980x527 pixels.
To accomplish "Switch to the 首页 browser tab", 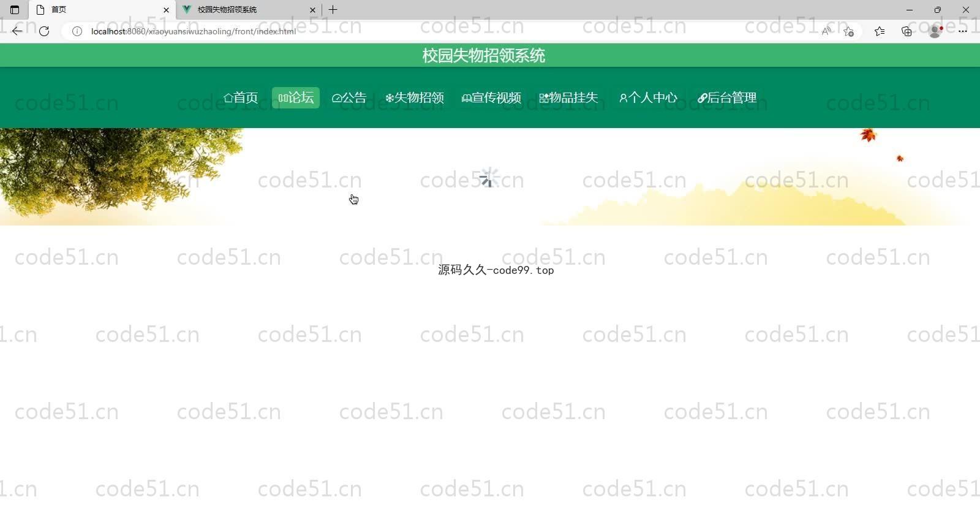I will coord(102,10).
